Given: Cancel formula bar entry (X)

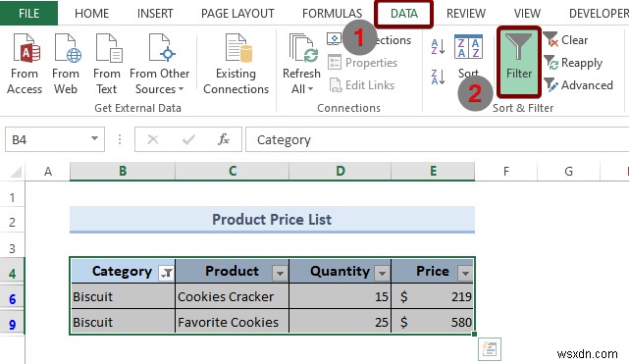Looking at the screenshot, I should tap(153, 139).
